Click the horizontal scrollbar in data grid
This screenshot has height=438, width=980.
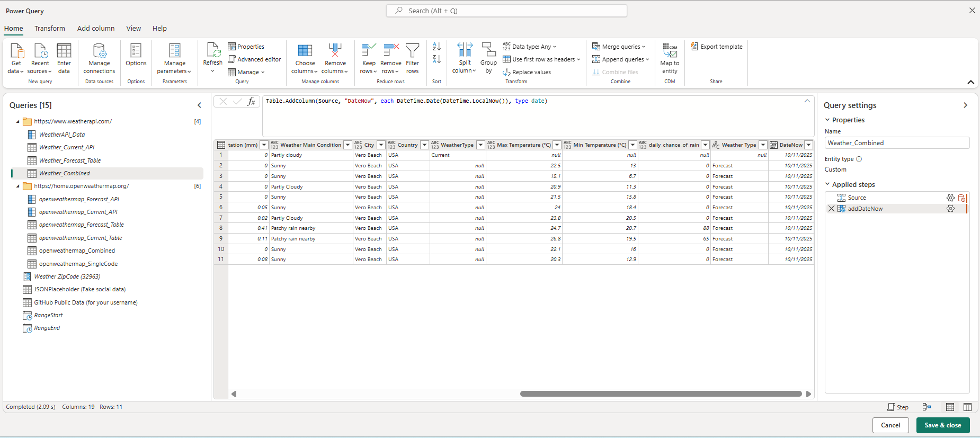661,394
